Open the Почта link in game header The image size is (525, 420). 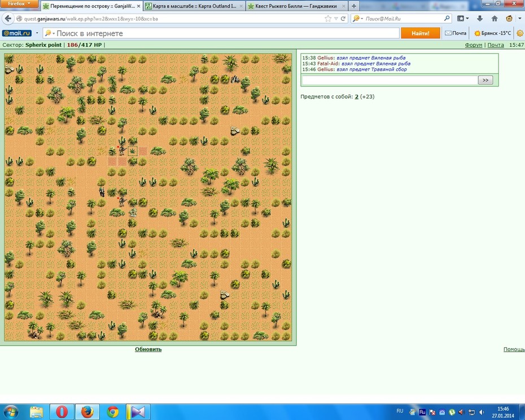click(x=496, y=45)
